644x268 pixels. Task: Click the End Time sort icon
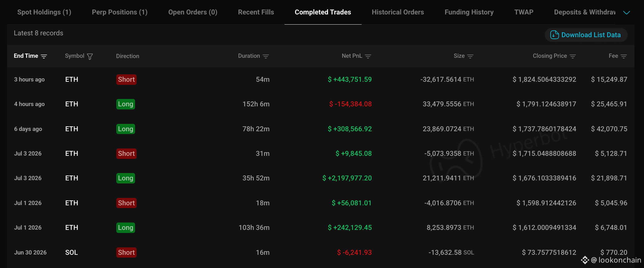[x=44, y=56]
